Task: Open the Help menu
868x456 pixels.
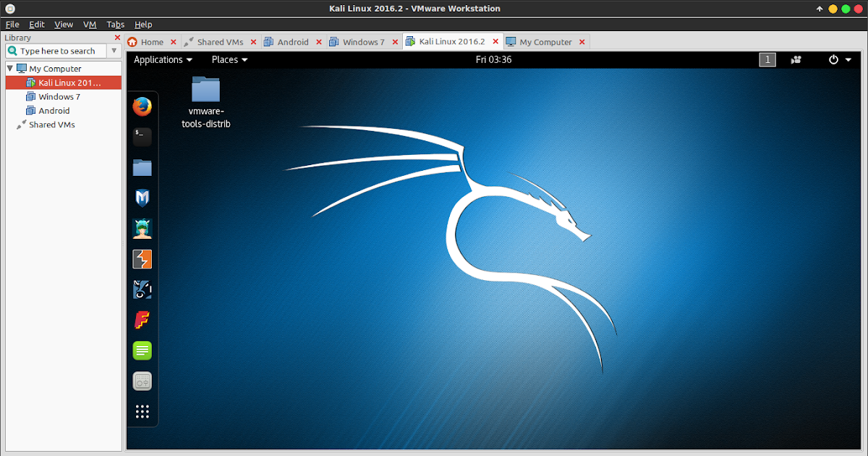Action: point(143,25)
